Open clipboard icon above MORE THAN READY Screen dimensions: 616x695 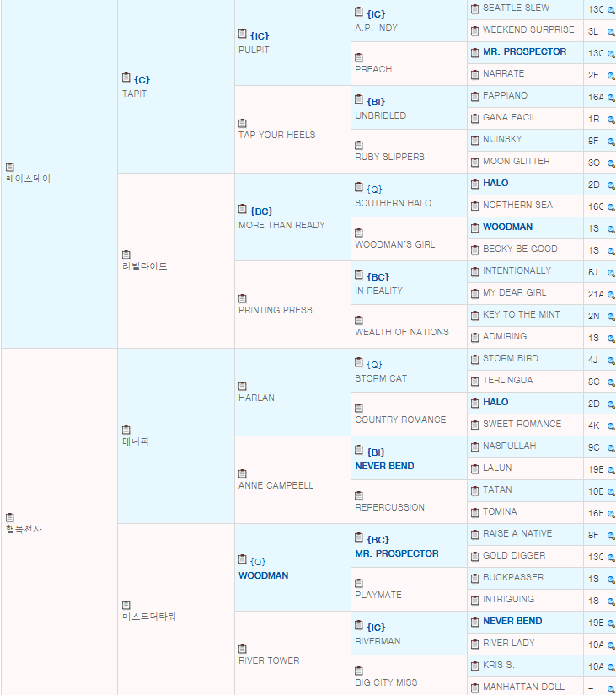click(242, 209)
